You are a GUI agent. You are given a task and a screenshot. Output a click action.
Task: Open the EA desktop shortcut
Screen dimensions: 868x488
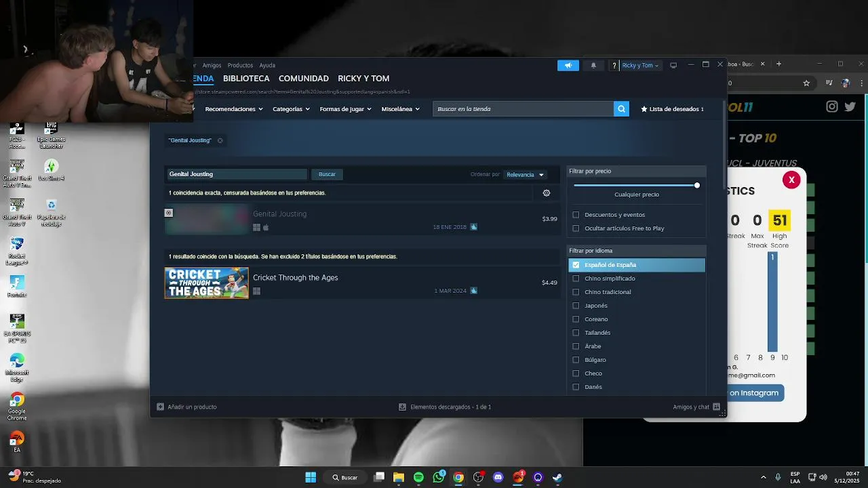17,442
